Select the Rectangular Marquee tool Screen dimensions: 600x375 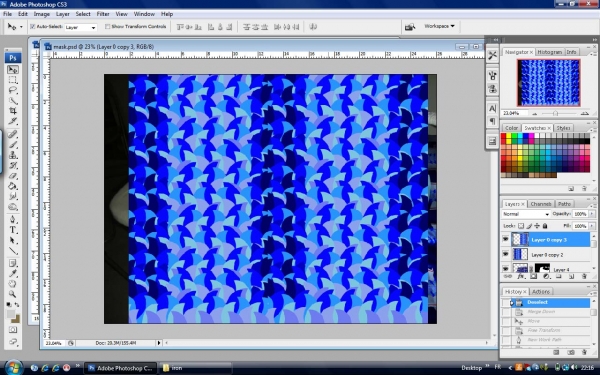[13, 80]
